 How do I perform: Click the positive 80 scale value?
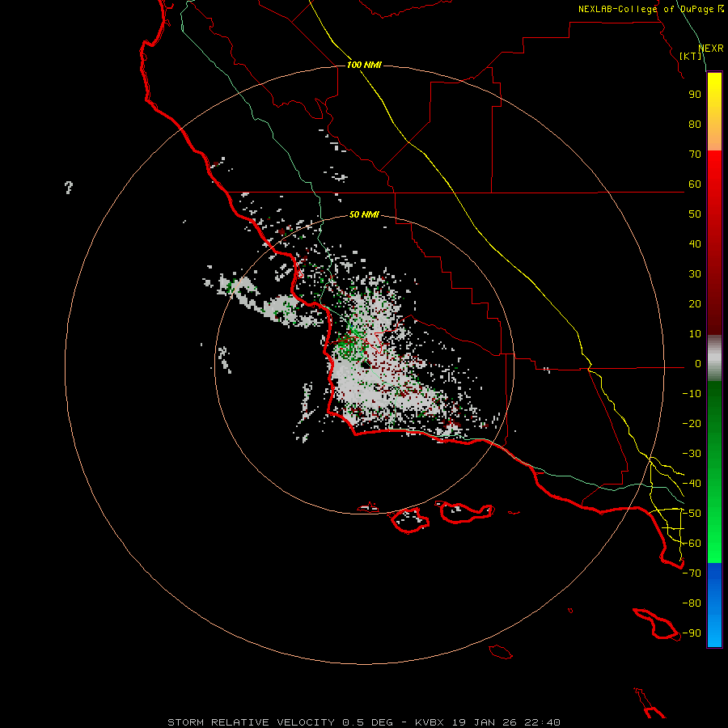point(695,125)
